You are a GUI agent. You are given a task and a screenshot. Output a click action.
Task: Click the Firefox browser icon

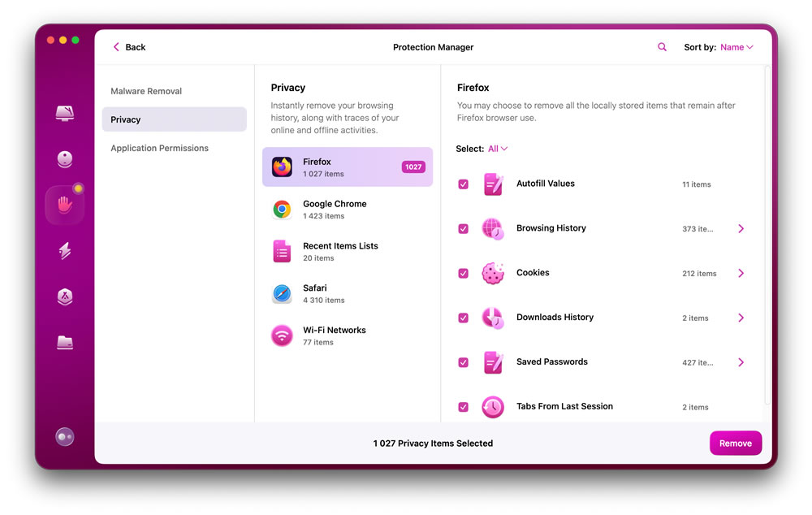coord(283,167)
